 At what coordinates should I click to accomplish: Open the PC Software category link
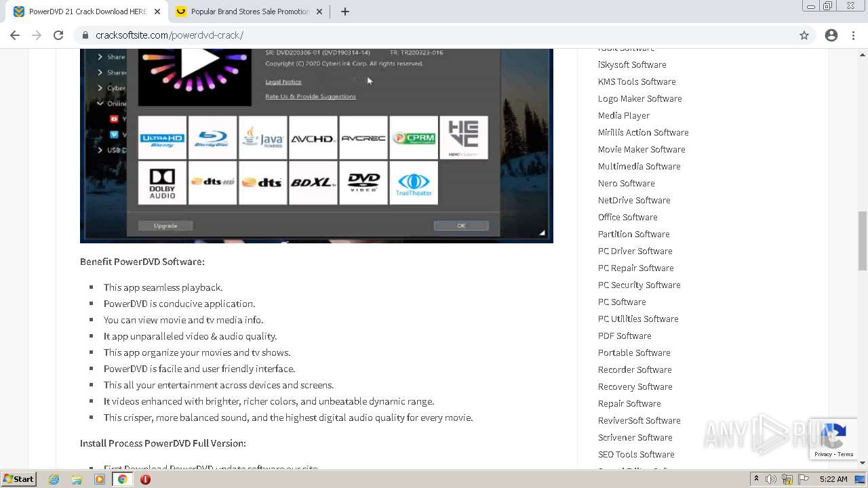point(622,302)
